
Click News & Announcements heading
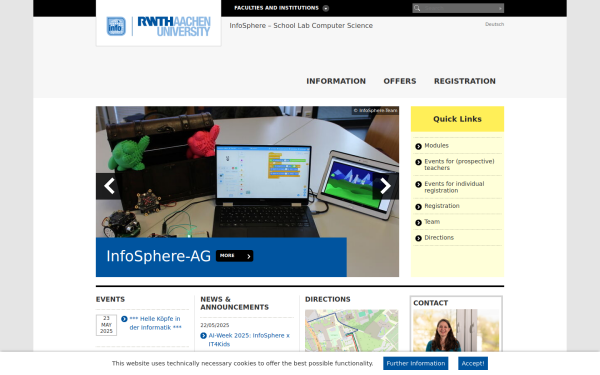click(235, 303)
